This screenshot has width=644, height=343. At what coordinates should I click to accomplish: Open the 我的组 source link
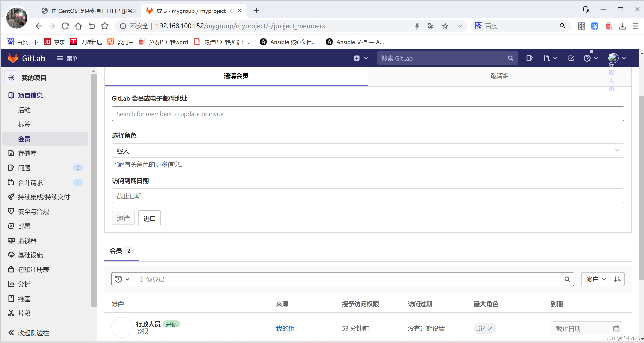tap(285, 328)
